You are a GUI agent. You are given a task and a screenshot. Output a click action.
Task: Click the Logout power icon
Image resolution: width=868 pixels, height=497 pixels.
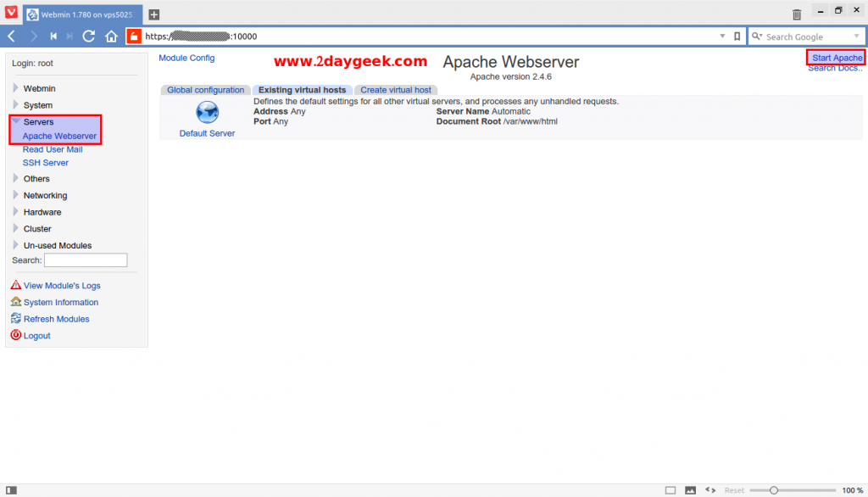click(x=15, y=336)
